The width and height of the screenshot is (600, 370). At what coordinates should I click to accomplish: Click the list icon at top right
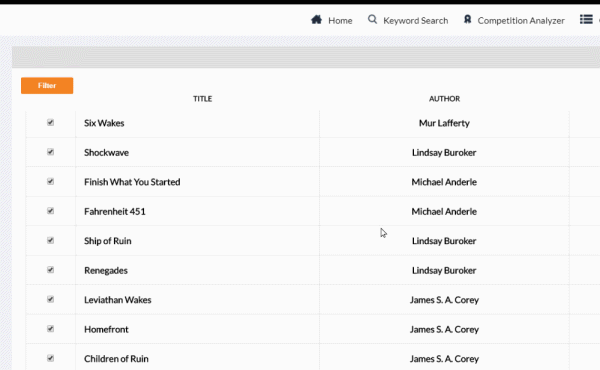[586, 19]
